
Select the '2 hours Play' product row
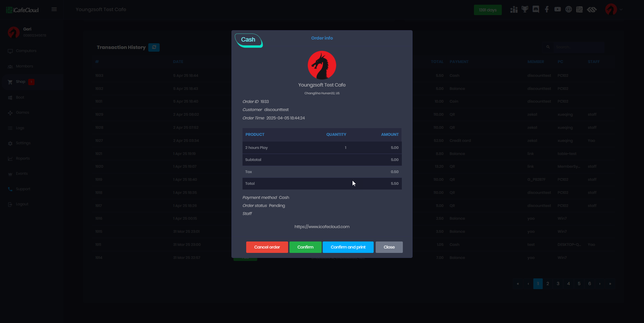coord(322,148)
